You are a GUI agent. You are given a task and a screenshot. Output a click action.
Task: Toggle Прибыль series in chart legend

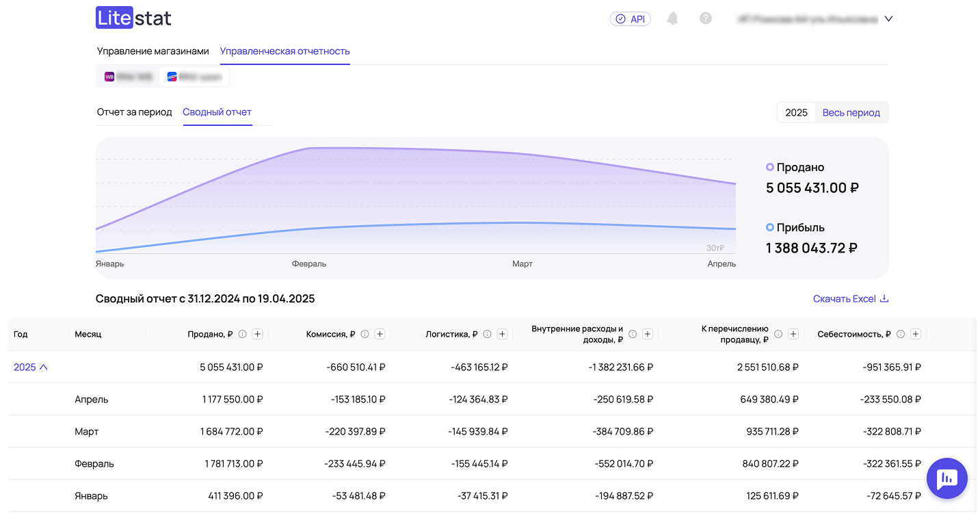pos(795,227)
